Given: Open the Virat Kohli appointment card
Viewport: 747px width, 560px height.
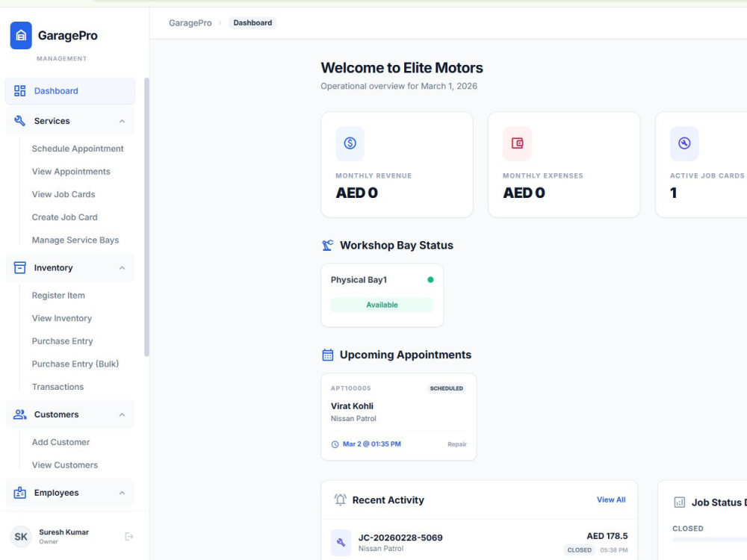Looking at the screenshot, I should tap(399, 417).
